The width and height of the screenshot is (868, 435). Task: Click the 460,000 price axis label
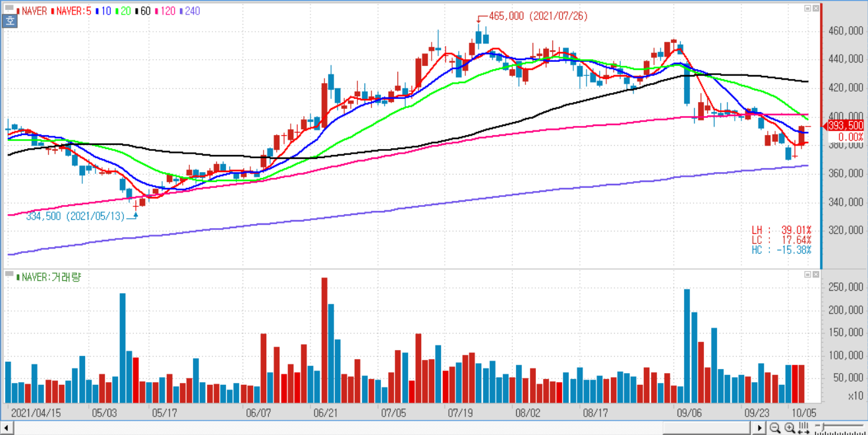tap(846, 31)
